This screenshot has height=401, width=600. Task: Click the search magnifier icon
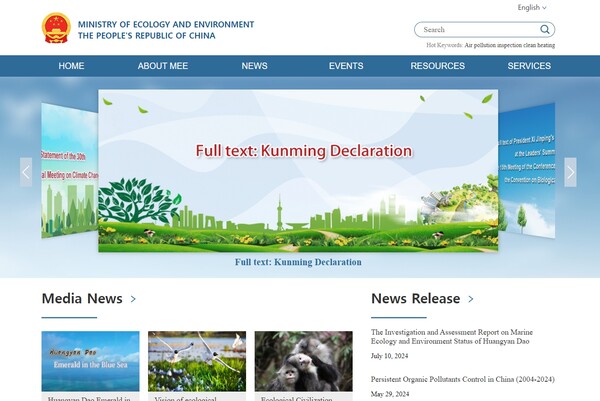(545, 30)
